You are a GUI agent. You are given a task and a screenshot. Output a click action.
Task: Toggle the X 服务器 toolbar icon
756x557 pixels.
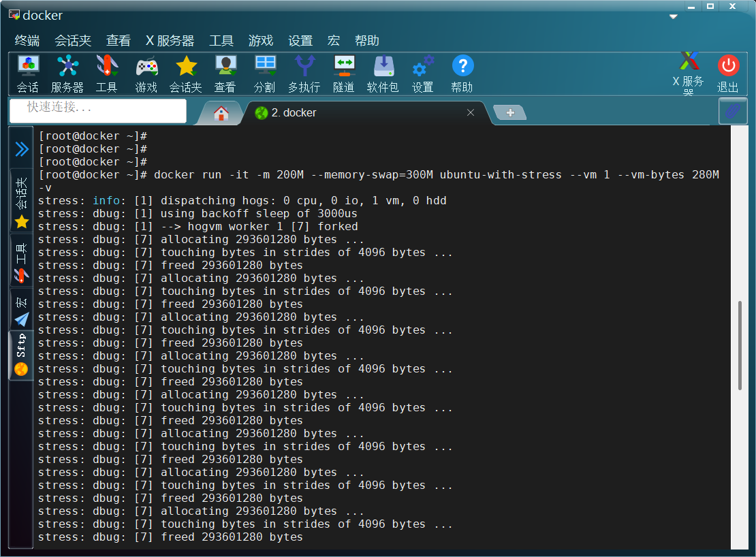pyautogui.click(x=689, y=74)
